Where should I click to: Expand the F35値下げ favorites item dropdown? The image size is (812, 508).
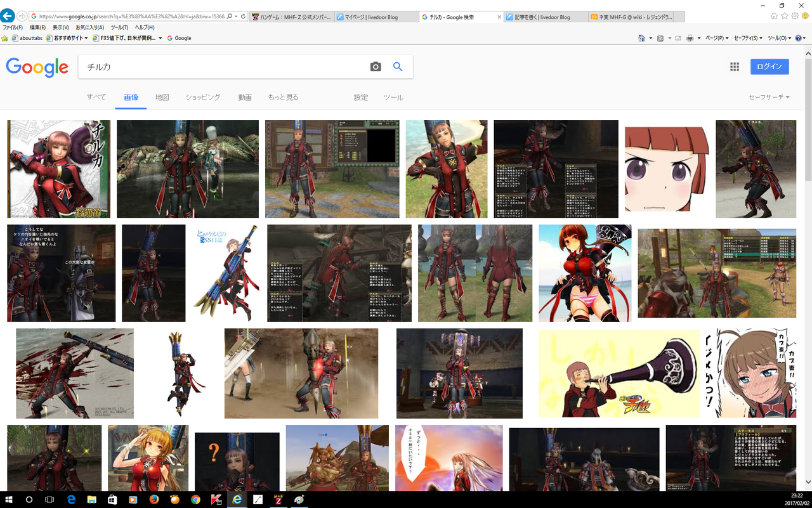click(160, 38)
